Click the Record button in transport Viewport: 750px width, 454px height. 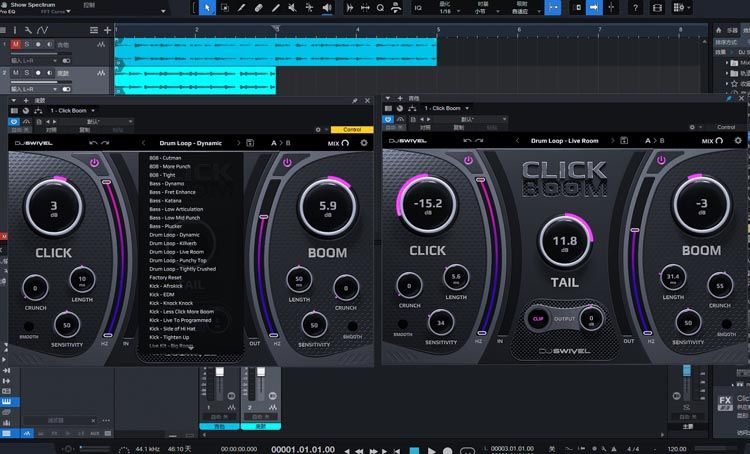click(x=448, y=450)
